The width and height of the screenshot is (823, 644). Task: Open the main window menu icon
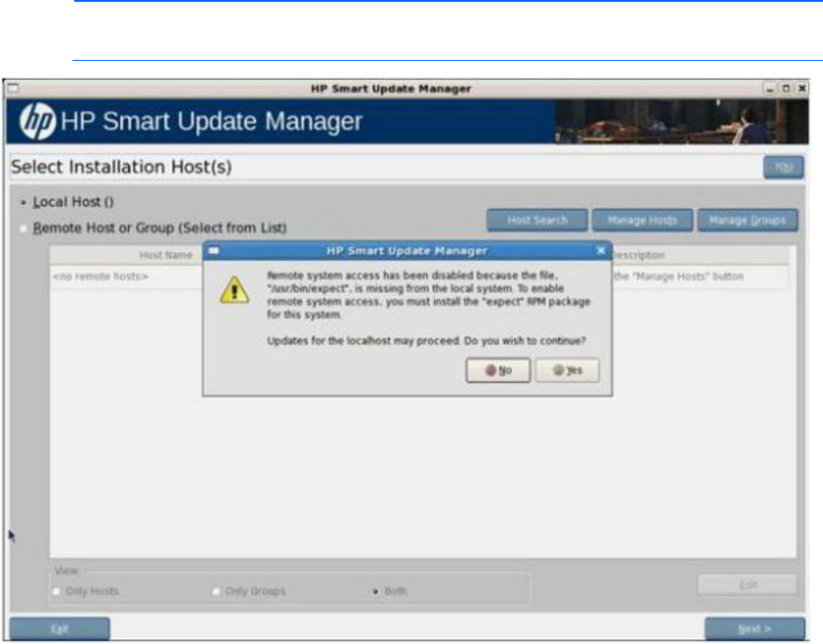(x=13, y=89)
